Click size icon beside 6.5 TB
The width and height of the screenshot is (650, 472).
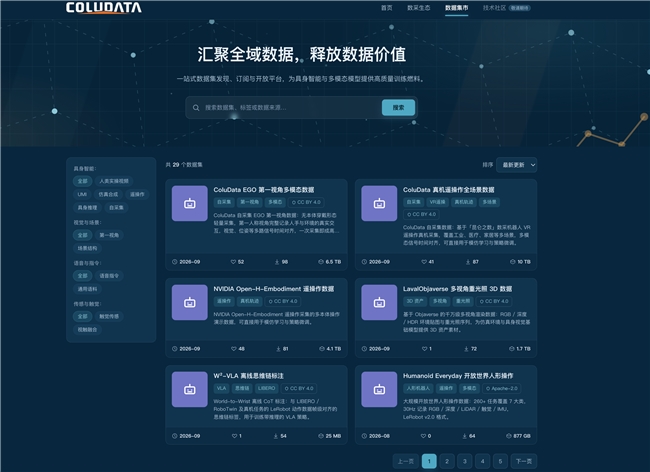click(321, 262)
